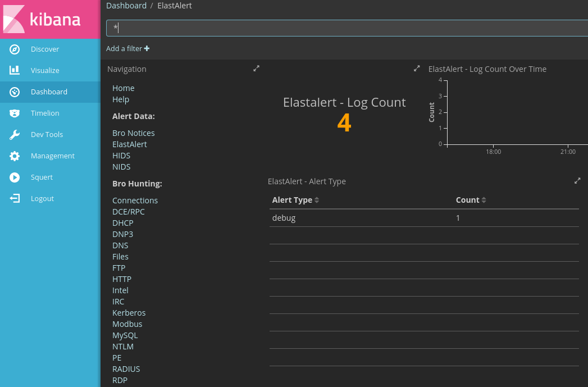Open Visualize from the sidebar
The image size is (588, 387).
pyautogui.click(x=50, y=71)
